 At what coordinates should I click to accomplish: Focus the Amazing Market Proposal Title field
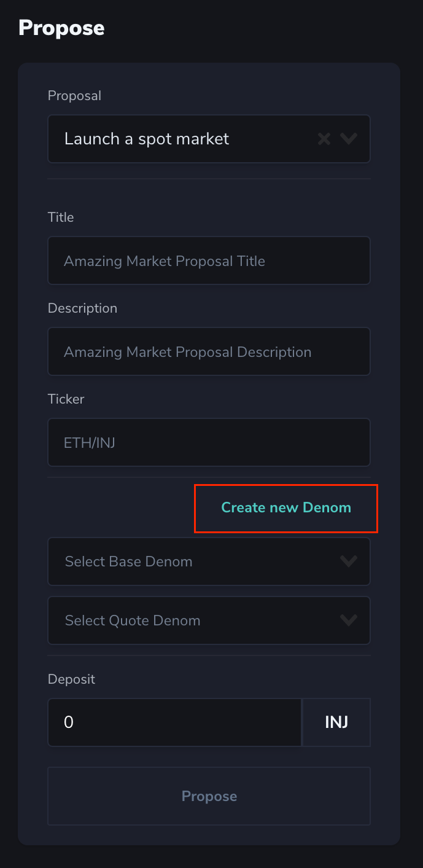pos(209,261)
